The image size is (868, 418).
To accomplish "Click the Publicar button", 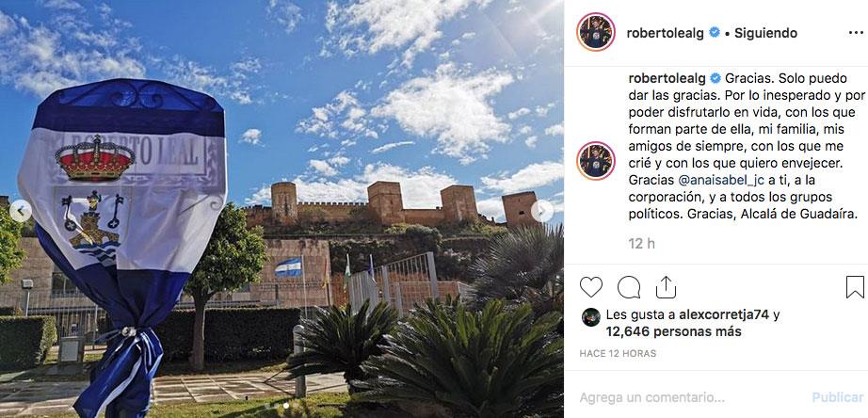I will click(838, 397).
